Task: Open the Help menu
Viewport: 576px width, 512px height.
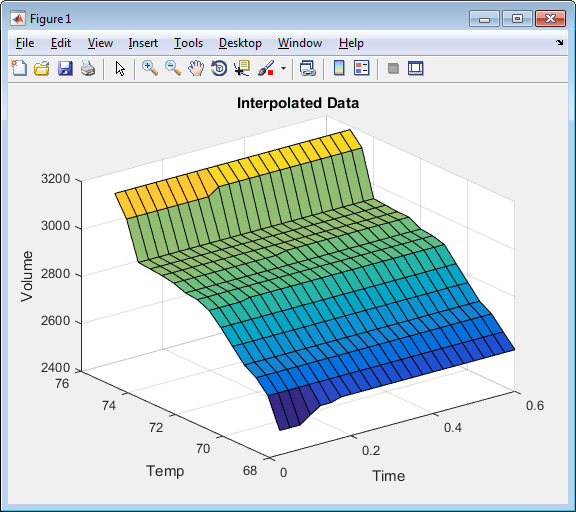Action: (x=351, y=43)
